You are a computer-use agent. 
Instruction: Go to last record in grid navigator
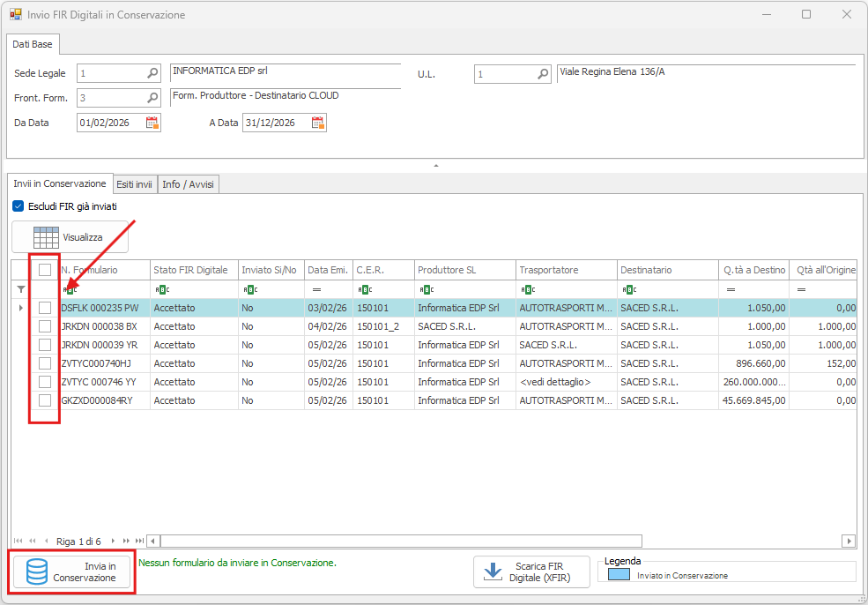coord(138,541)
